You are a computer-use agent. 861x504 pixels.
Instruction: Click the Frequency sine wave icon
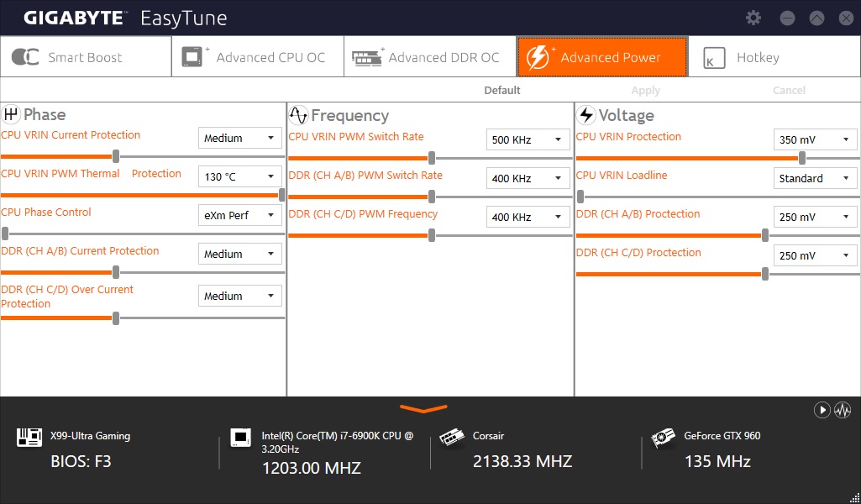[298, 115]
